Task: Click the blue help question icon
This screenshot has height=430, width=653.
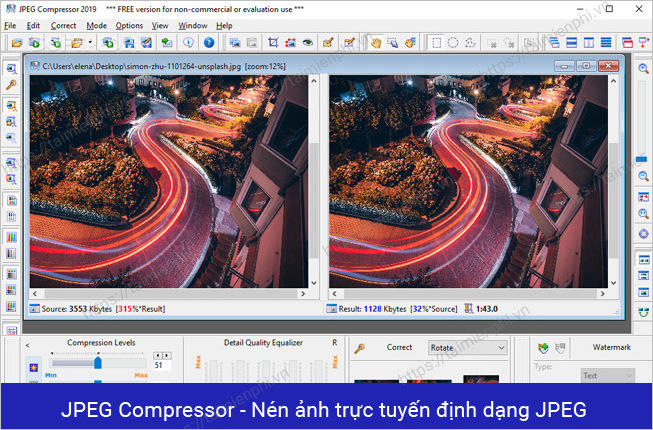Action: tap(209, 42)
